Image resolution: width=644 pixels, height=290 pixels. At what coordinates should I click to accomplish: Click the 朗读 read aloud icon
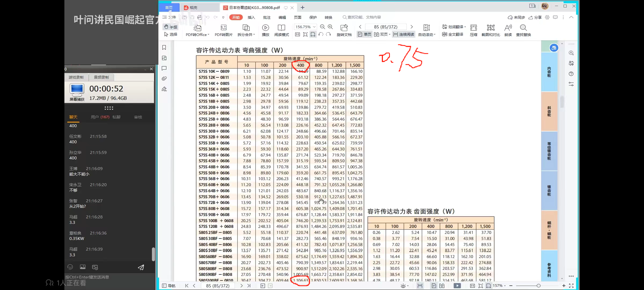pos(508,28)
